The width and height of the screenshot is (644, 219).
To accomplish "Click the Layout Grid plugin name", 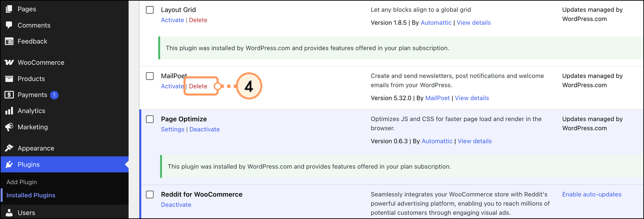I will pyautogui.click(x=178, y=10).
